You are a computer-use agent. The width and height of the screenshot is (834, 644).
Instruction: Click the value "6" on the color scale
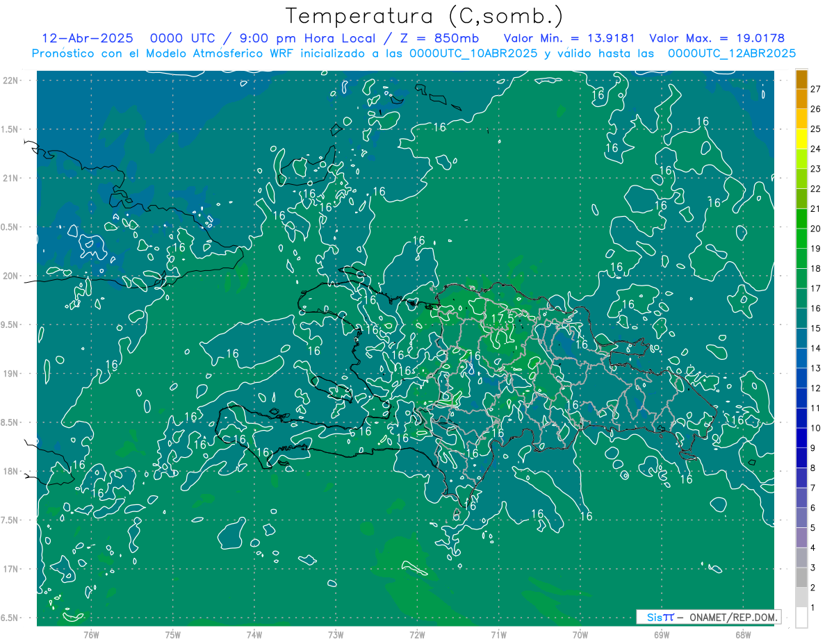coord(814,507)
